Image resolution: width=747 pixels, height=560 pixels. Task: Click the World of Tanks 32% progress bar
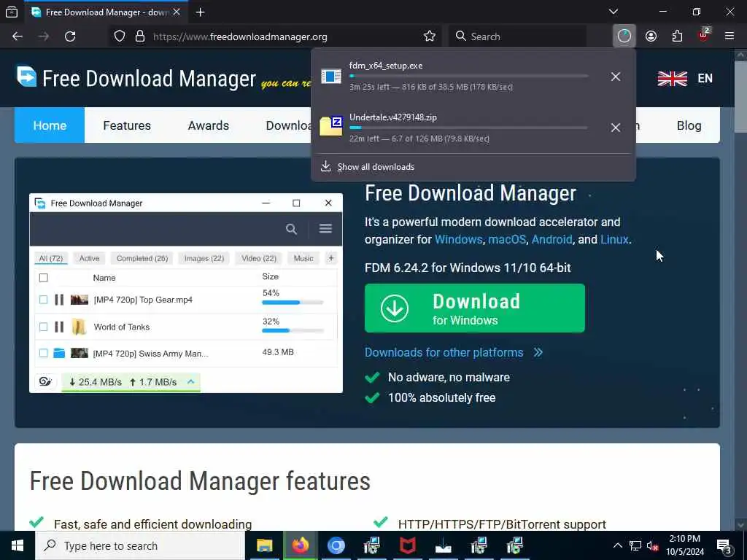click(x=293, y=330)
